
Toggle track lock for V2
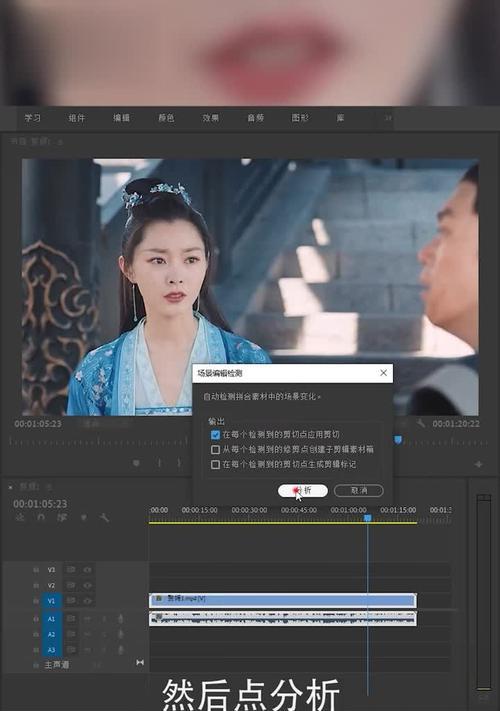pos(36,585)
